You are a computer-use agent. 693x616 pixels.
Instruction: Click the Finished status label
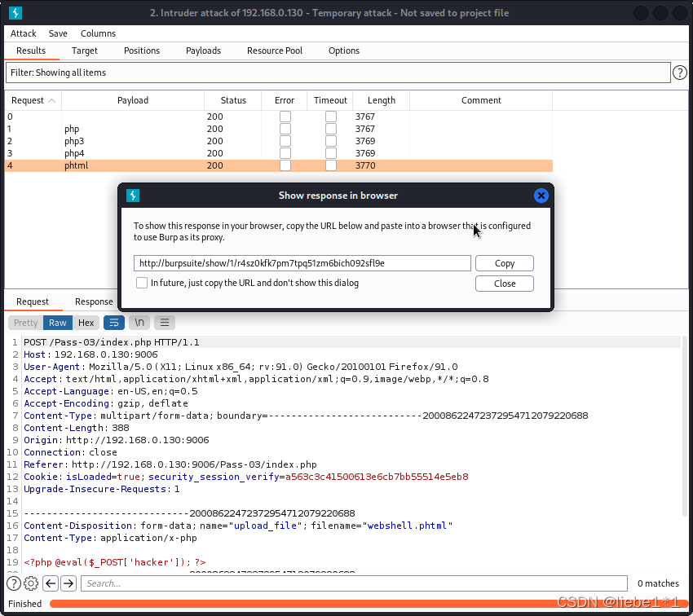[x=24, y=604]
